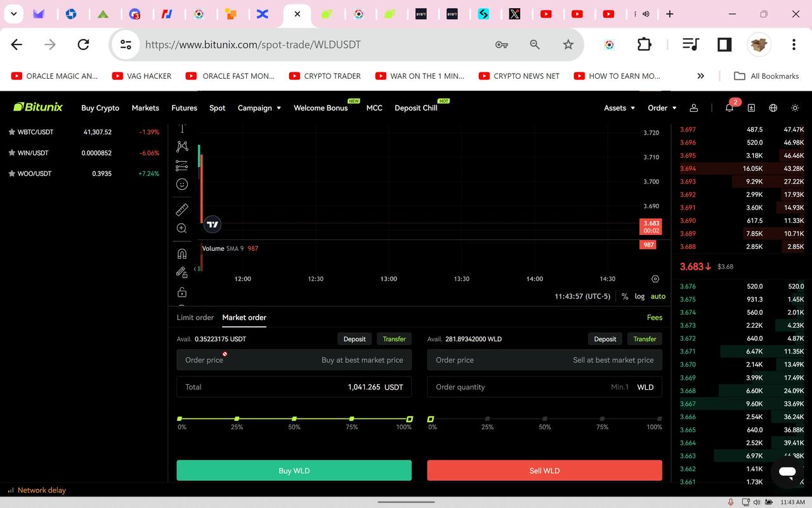
Task: Open chart settings gear near time axis
Action: (655, 279)
